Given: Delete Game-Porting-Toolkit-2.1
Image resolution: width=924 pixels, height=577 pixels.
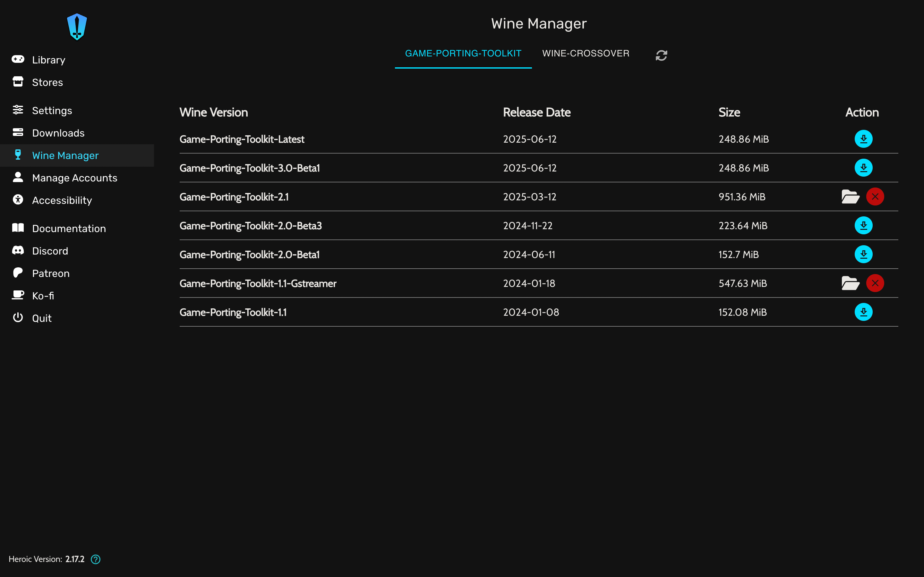Looking at the screenshot, I should pyautogui.click(x=876, y=197).
